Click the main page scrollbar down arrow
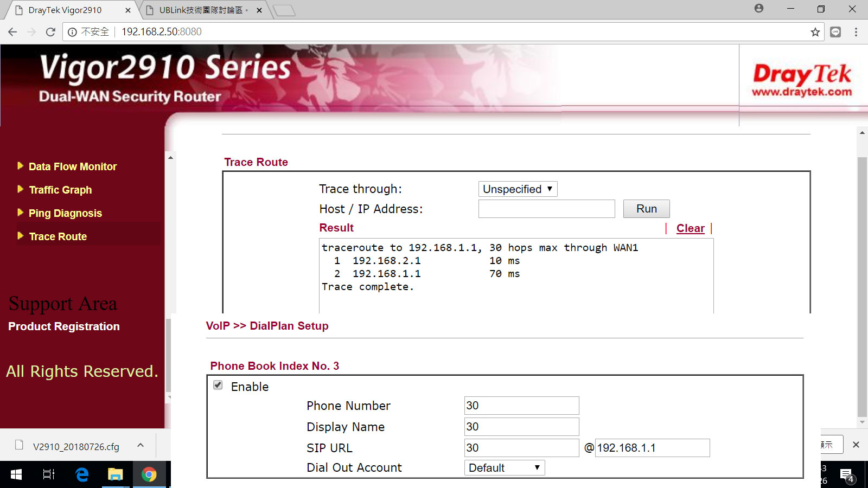The image size is (868, 488). point(862,422)
